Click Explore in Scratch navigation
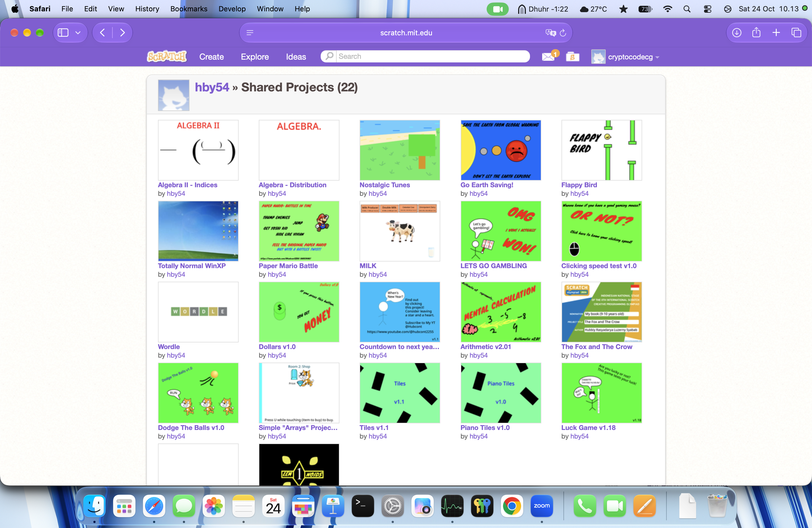The height and width of the screenshot is (528, 812). pos(255,57)
